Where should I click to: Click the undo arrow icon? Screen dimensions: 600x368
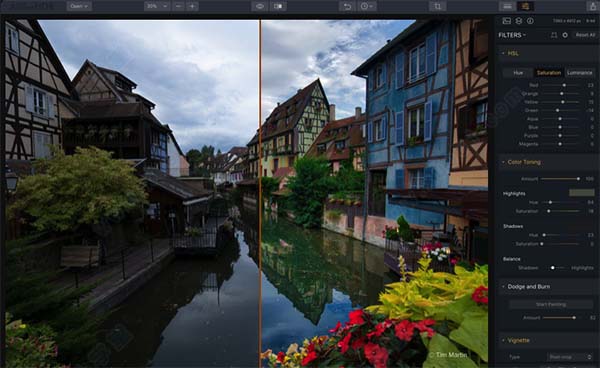coord(347,6)
